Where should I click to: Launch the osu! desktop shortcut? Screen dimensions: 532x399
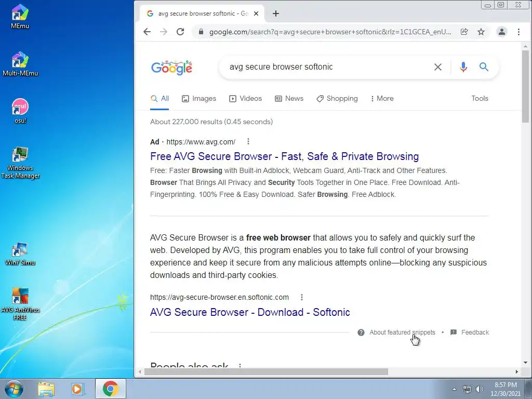tap(20, 111)
